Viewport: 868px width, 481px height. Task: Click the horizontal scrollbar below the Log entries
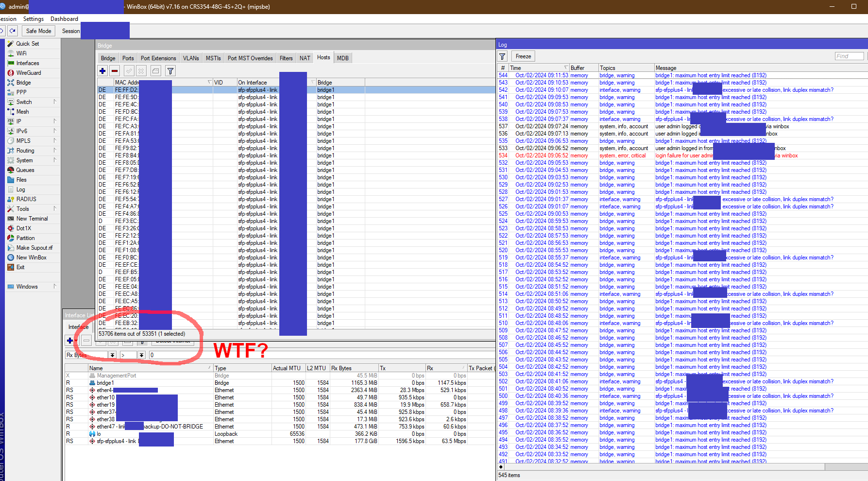tap(680, 467)
